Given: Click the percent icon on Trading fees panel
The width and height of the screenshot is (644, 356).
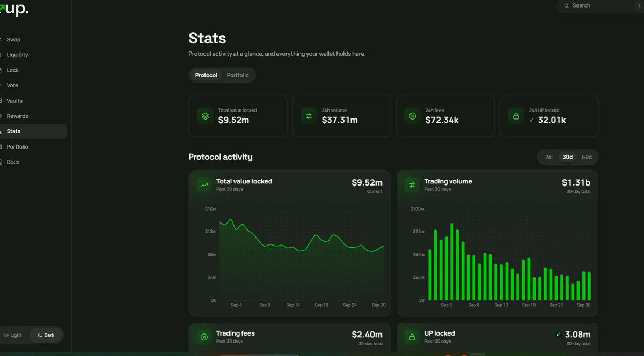Looking at the screenshot, I should coord(204,337).
